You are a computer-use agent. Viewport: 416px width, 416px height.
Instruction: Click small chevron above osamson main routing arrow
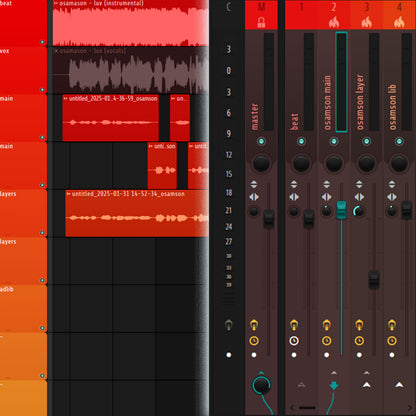[x=334, y=373]
